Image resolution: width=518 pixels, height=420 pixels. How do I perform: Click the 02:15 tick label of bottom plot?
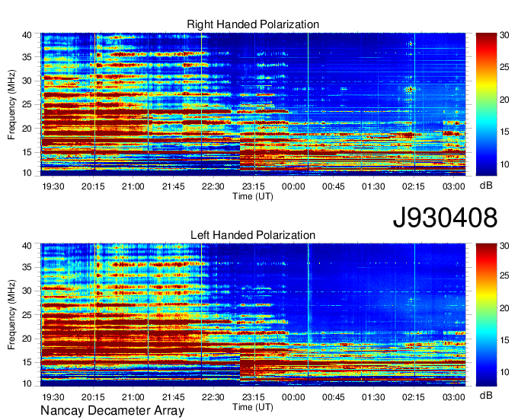[414, 397]
